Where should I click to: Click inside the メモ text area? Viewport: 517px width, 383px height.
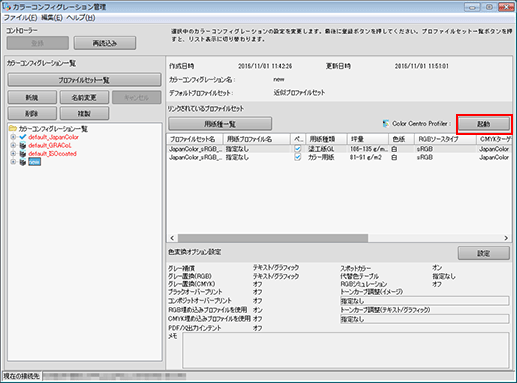click(x=346, y=350)
